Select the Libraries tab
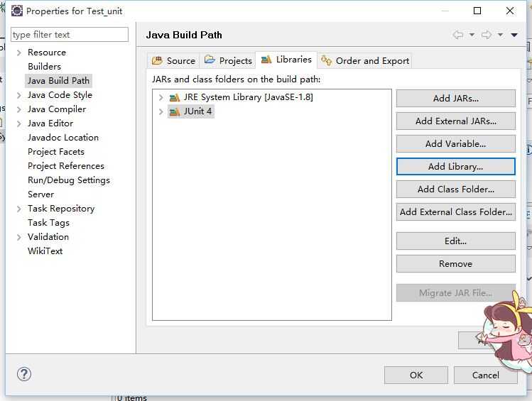532x401 pixels. tap(286, 60)
